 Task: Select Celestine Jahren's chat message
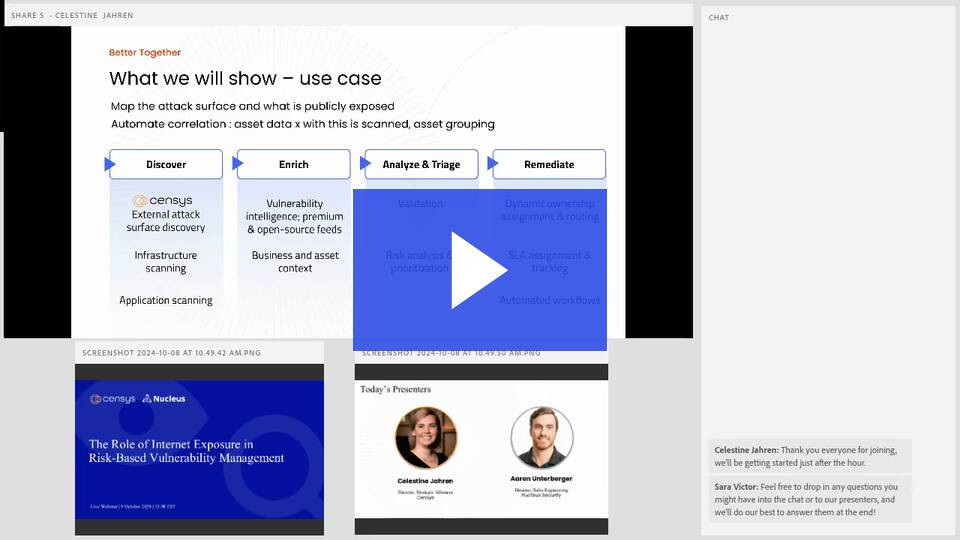pyautogui.click(x=810, y=456)
